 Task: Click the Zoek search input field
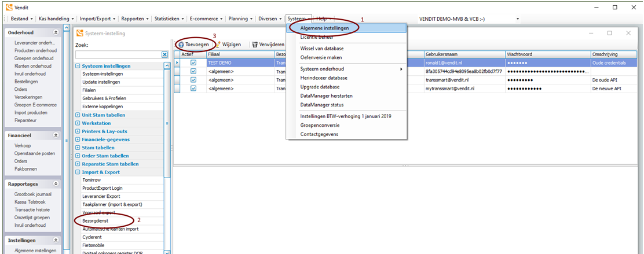(x=118, y=54)
